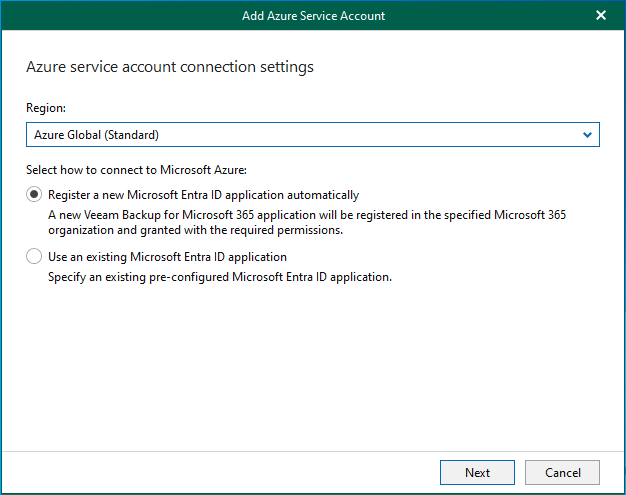
Task: Click the 'Azure service account connection settings' heading
Action: click(x=169, y=67)
